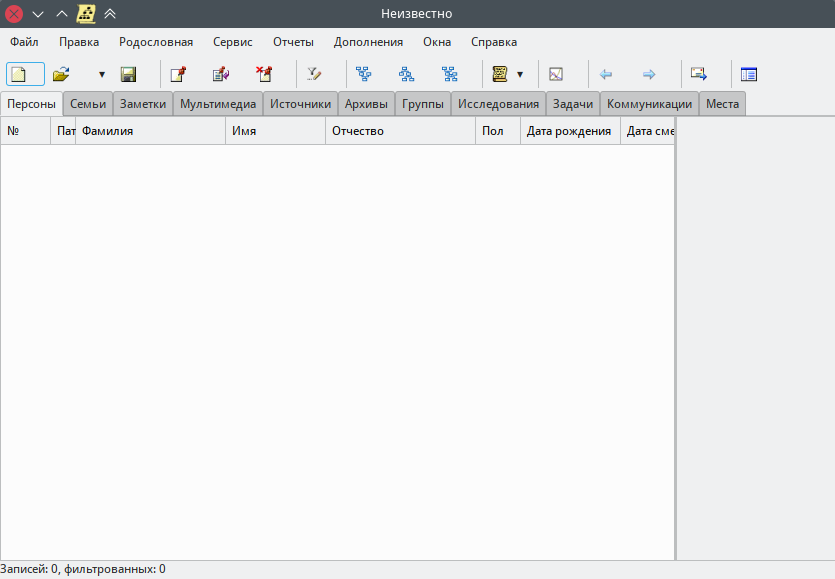The width and height of the screenshot is (835, 579).
Task: Sort by the Фамилия column header
Action: [x=151, y=131]
